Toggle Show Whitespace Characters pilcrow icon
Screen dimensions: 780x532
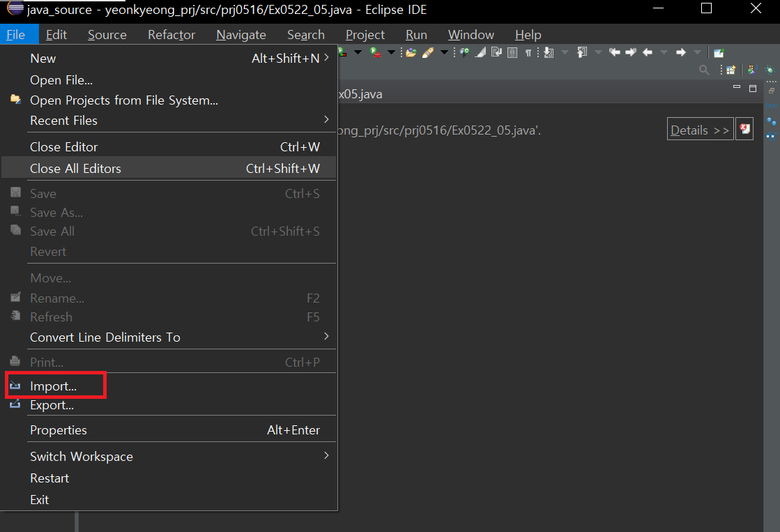pos(528,53)
